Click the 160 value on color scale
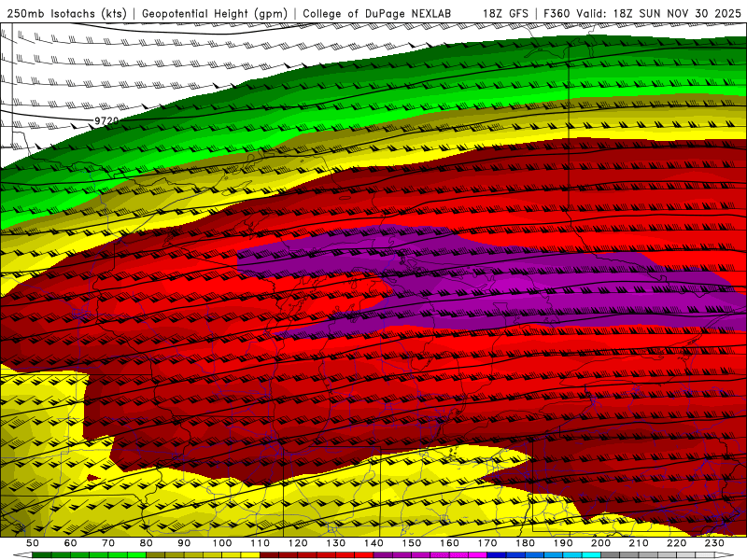The height and width of the screenshot is (560, 747). pos(449,543)
